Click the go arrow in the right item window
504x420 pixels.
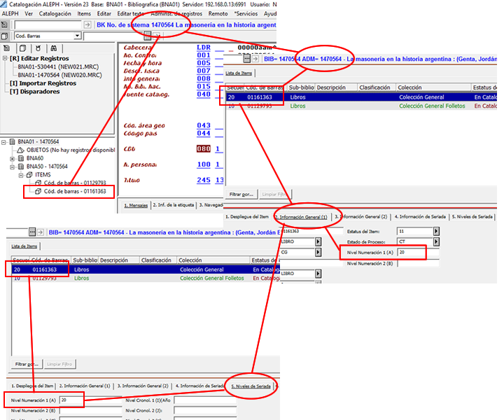click(x=255, y=59)
